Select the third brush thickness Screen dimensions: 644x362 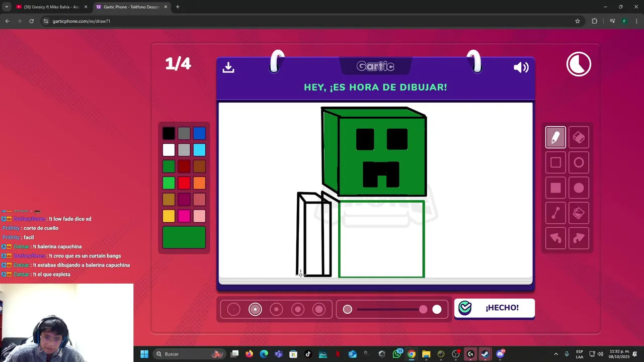pyautogui.click(x=276, y=309)
